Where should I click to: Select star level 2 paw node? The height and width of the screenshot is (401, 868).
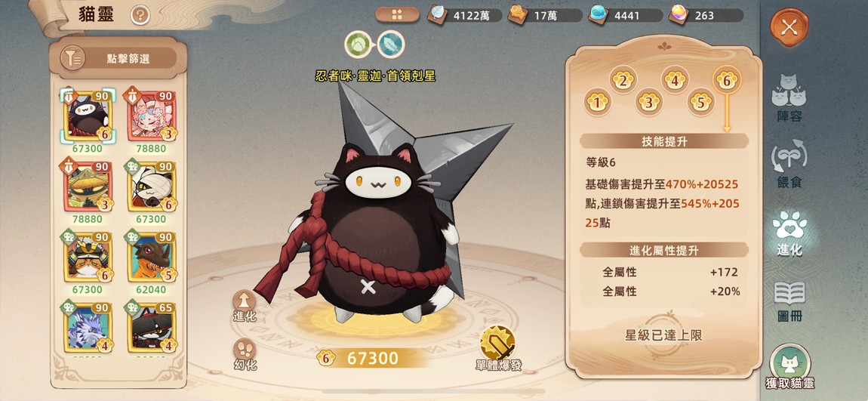point(623,81)
